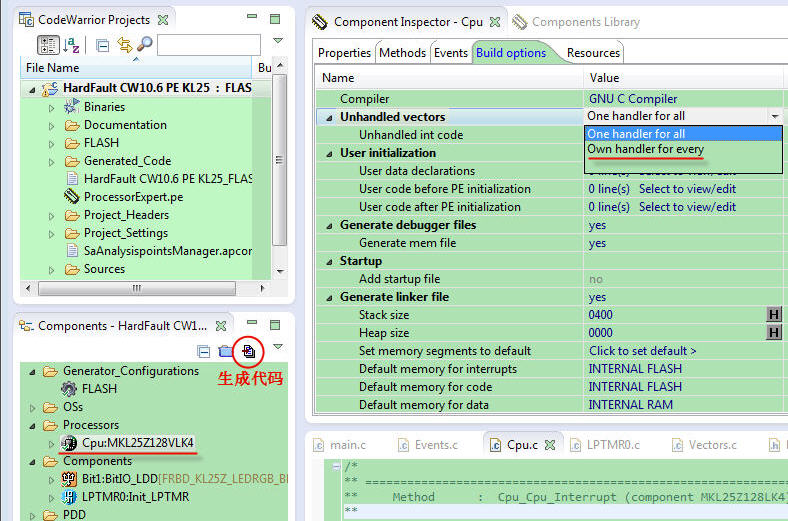Switch to Properties tab in Component Inspector
The width and height of the screenshot is (788, 521).
click(x=344, y=53)
